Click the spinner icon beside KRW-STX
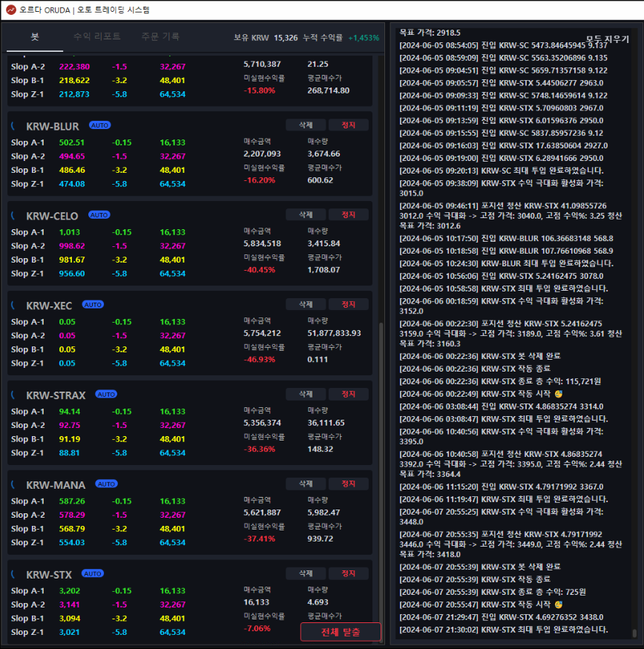The image size is (644, 649). [13, 575]
